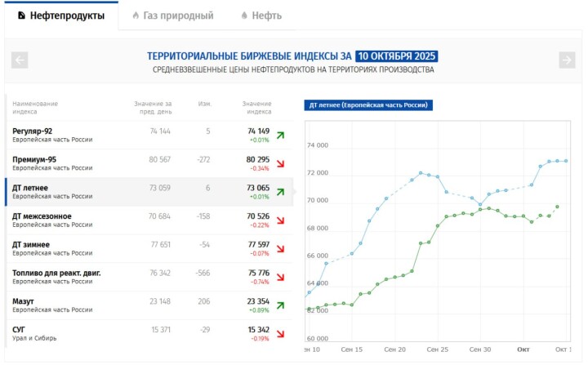Click the previous date left arrow

coord(20,60)
